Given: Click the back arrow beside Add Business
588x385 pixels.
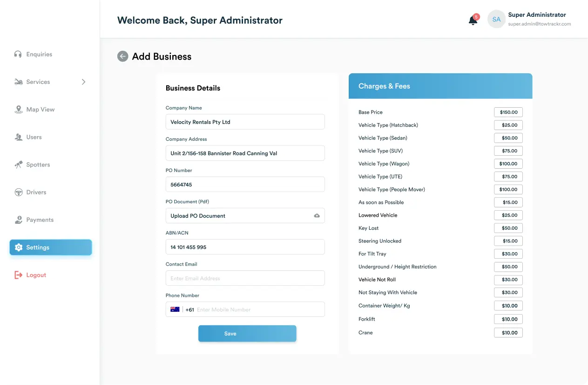Looking at the screenshot, I should click(x=122, y=56).
